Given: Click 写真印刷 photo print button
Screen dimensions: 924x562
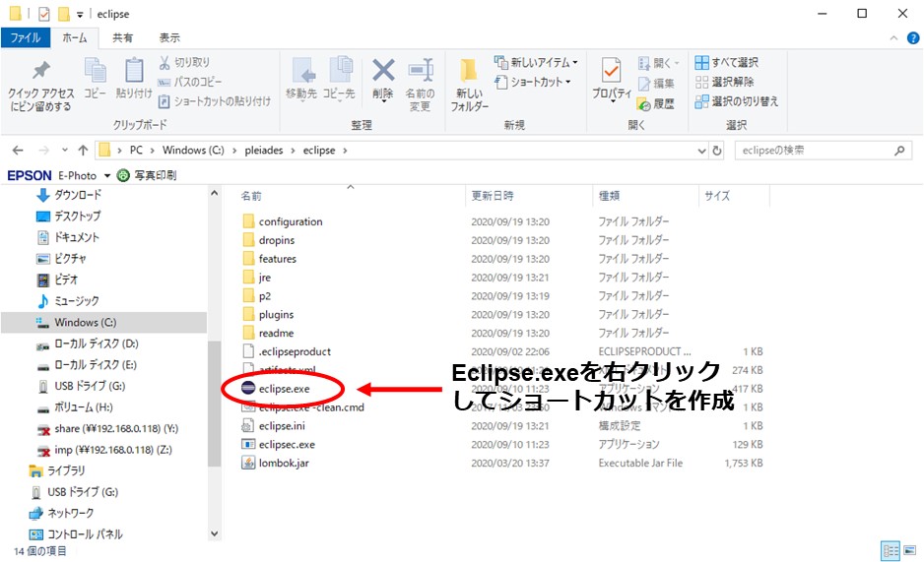Looking at the screenshot, I should (x=148, y=175).
